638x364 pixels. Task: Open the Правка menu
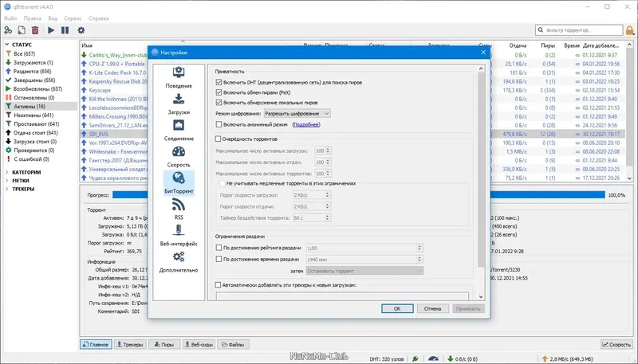(x=32, y=18)
